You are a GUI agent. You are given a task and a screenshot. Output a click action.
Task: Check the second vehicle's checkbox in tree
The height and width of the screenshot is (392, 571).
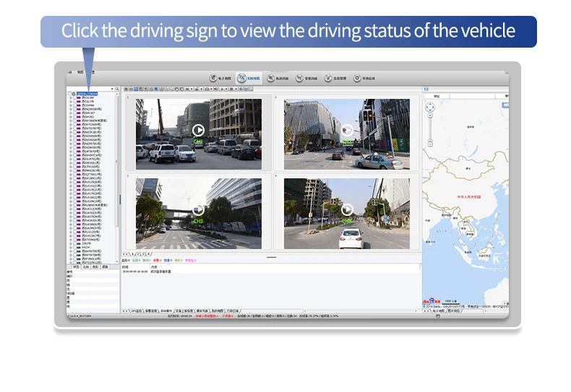(x=74, y=101)
